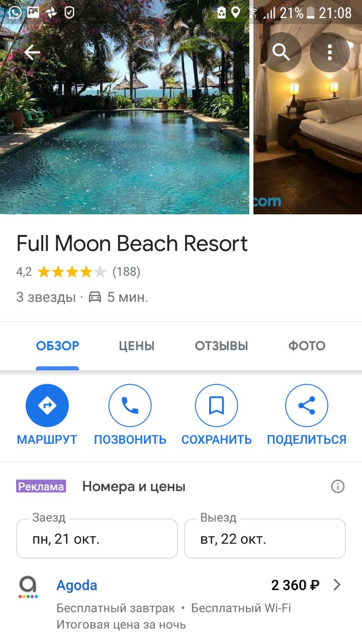The height and width of the screenshot is (644, 362).
Task: Tap the Сохранить bookmark icon
Action: click(216, 406)
